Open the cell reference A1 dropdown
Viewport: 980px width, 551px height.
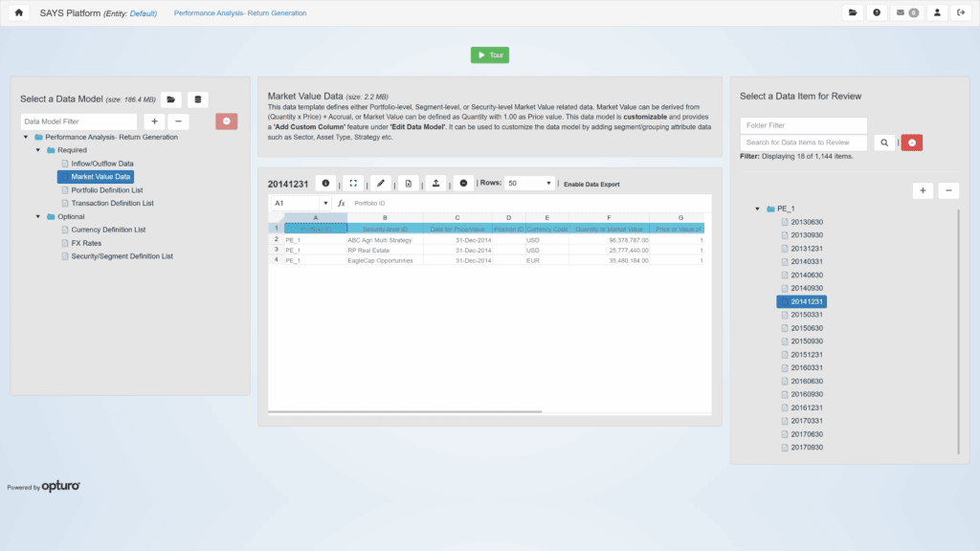(x=325, y=204)
